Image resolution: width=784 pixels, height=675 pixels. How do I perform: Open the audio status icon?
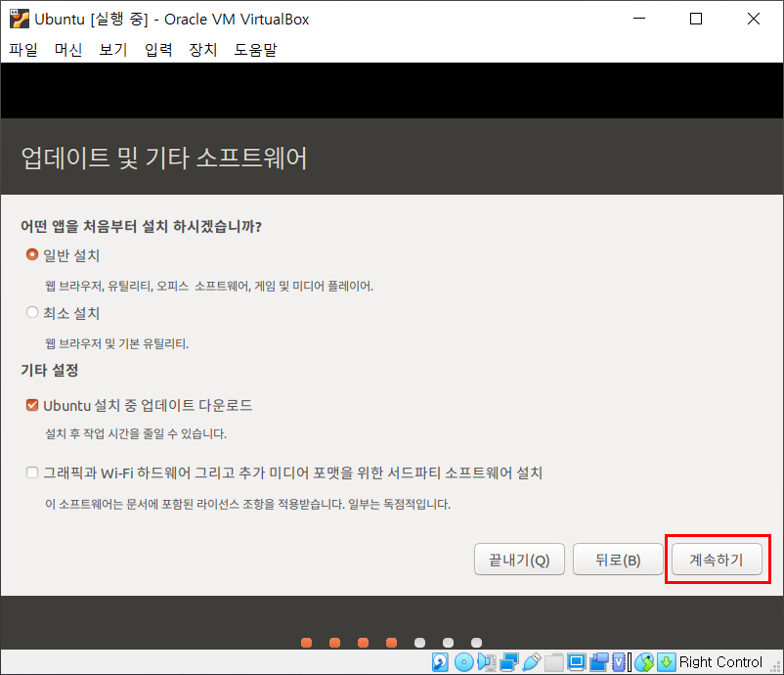487,662
